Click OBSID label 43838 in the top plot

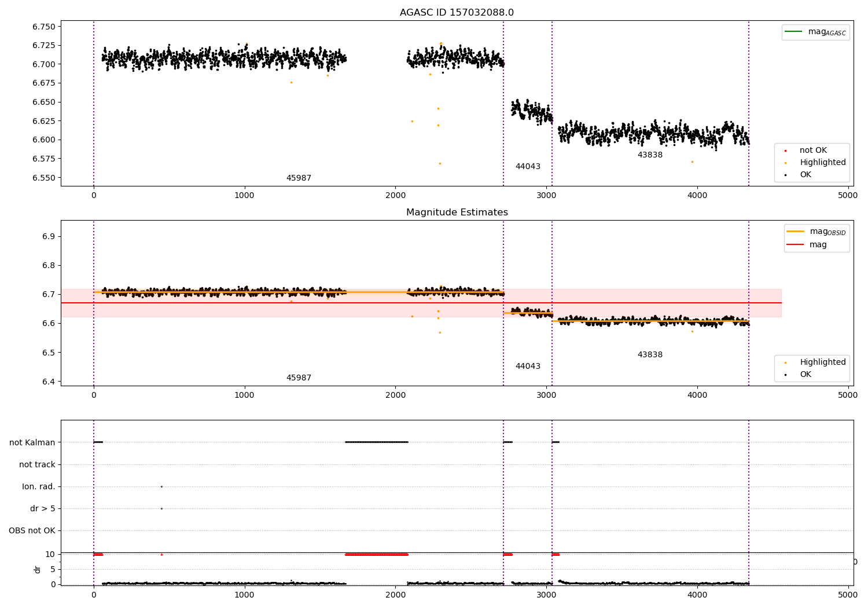650,155
